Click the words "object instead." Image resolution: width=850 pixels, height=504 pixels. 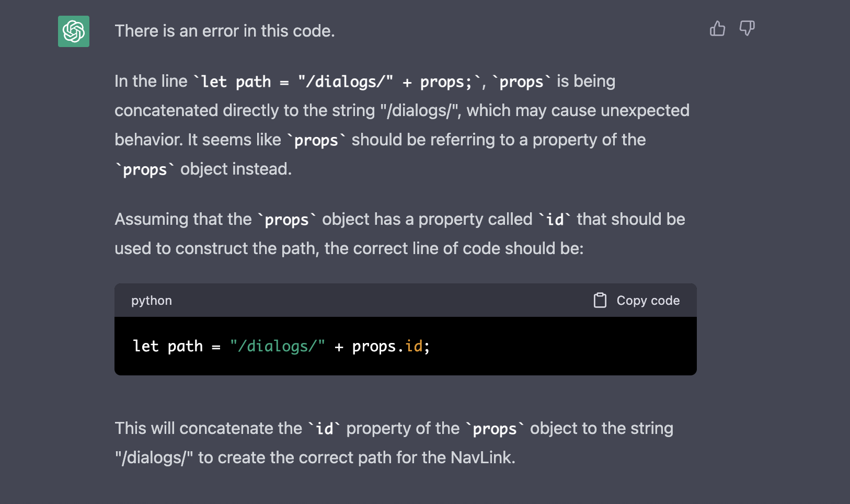click(236, 169)
